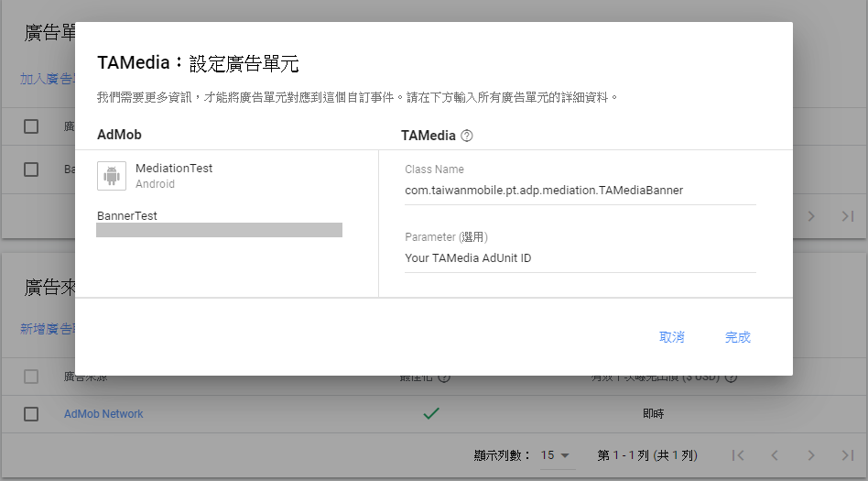The image size is (868, 481).
Task: Toggle the ad units header checkbox
Action: tap(31, 126)
